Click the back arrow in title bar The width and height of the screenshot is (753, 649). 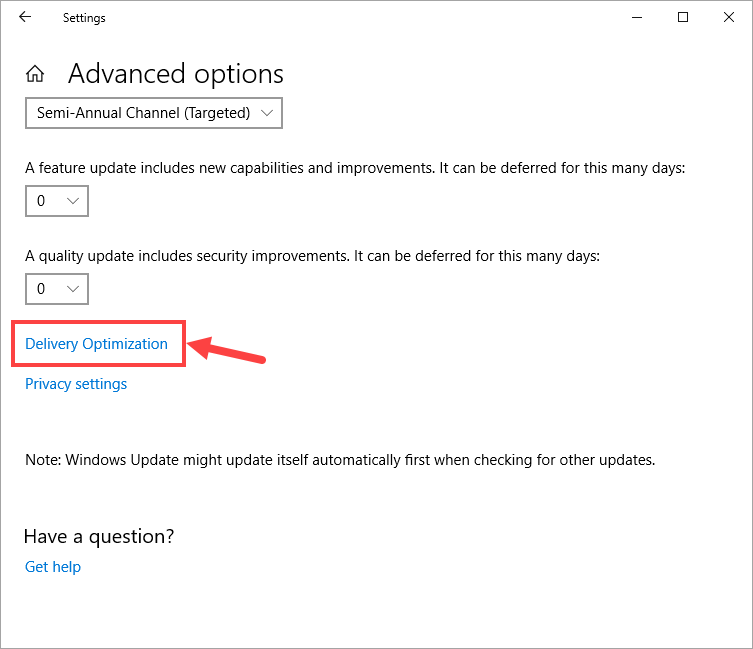tap(25, 17)
